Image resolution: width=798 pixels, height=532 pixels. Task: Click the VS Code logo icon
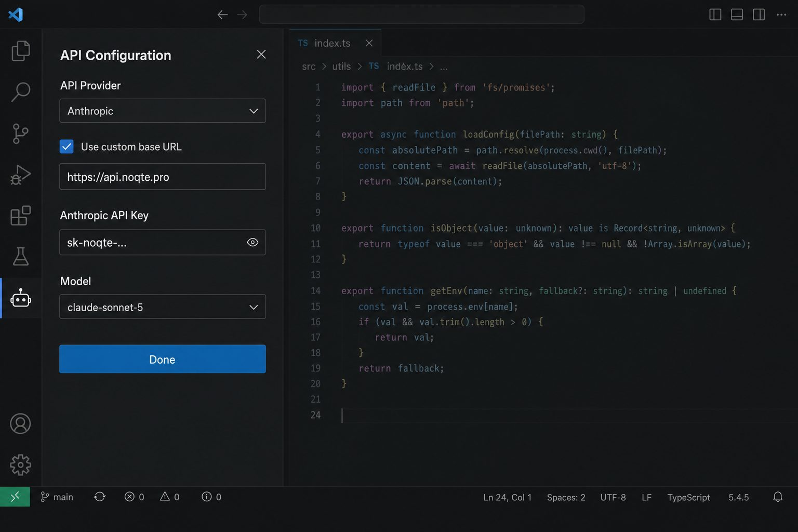(16, 15)
